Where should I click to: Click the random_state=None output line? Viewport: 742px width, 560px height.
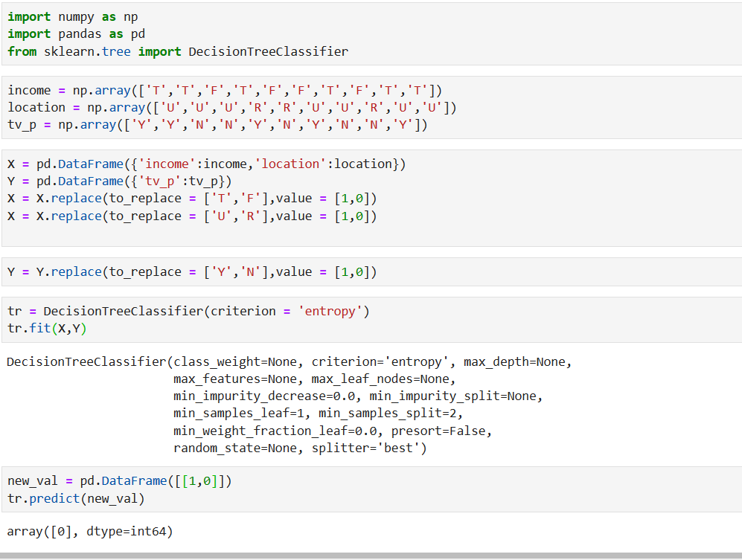tap(300, 448)
